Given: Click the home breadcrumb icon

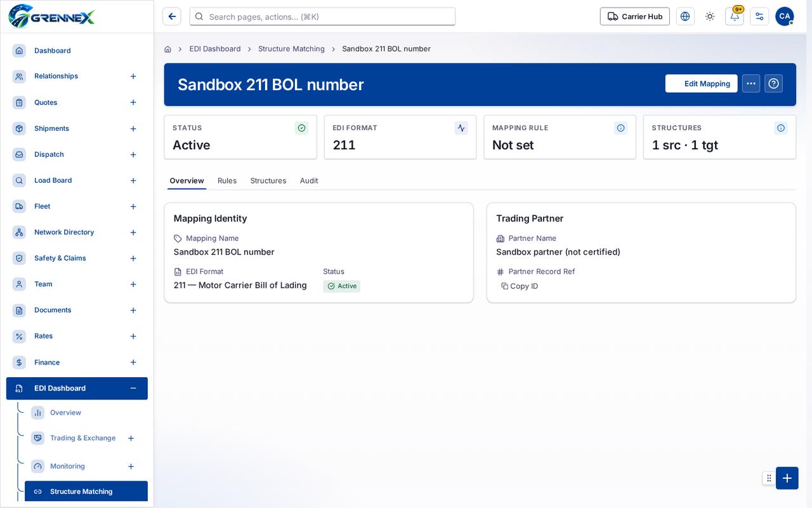Looking at the screenshot, I should (x=167, y=49).
